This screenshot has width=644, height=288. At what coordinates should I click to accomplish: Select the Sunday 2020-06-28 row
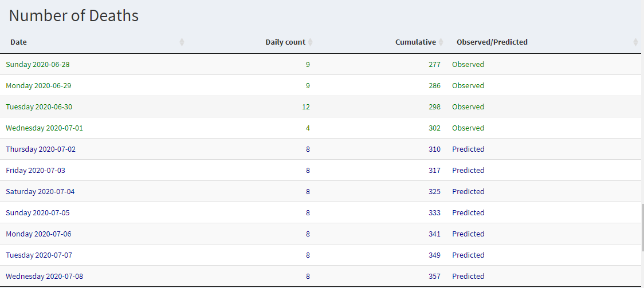[320, 64]
